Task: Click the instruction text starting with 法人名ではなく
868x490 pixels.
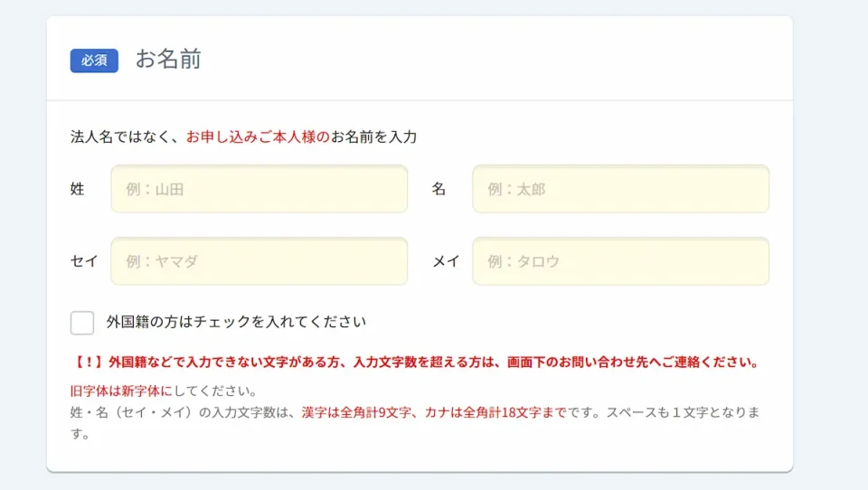Action: 127,137
